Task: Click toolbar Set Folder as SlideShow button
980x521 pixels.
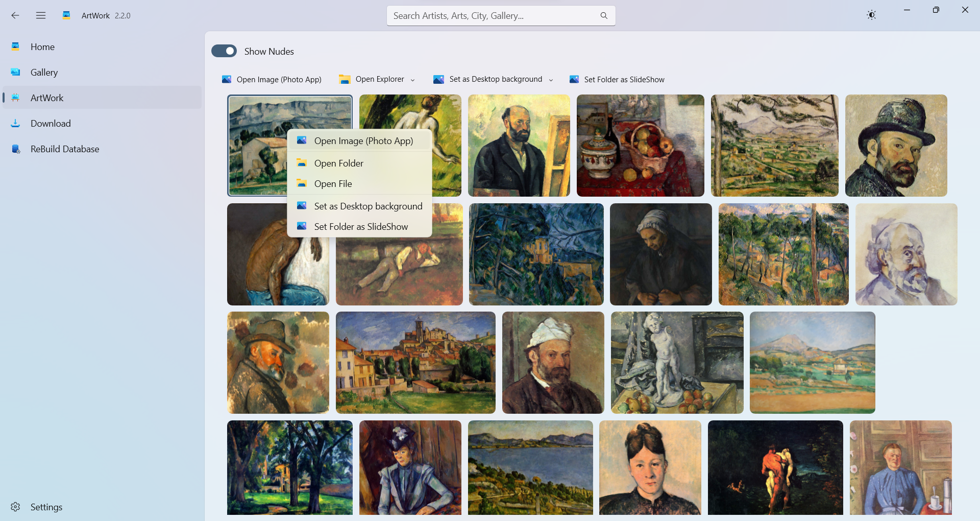Action: [617, 79]
